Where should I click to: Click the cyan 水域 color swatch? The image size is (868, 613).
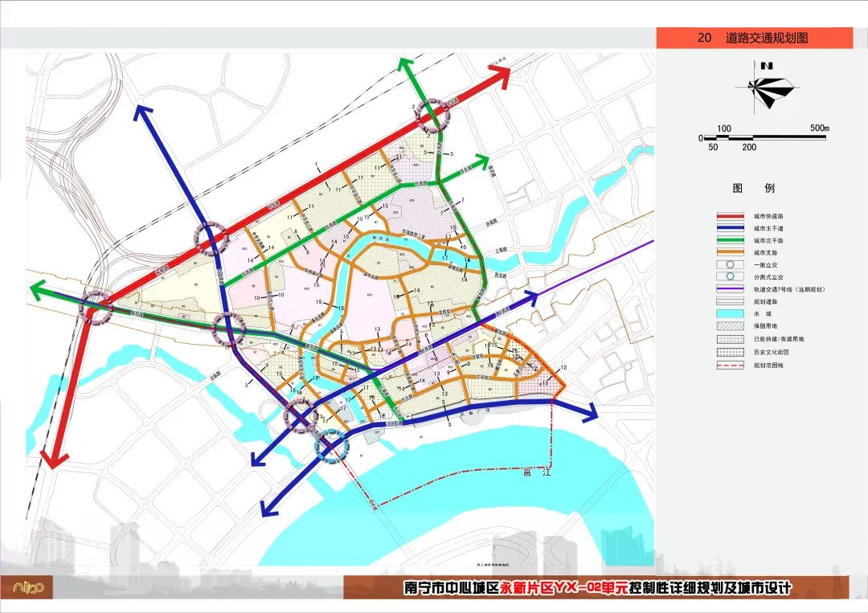730,313
